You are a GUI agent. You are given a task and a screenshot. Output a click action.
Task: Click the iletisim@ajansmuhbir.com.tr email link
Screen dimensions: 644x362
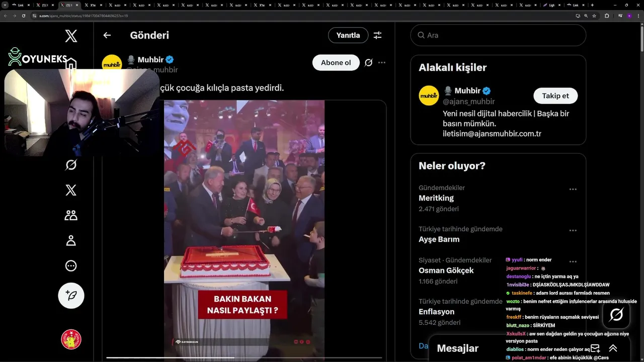point(492,134)
